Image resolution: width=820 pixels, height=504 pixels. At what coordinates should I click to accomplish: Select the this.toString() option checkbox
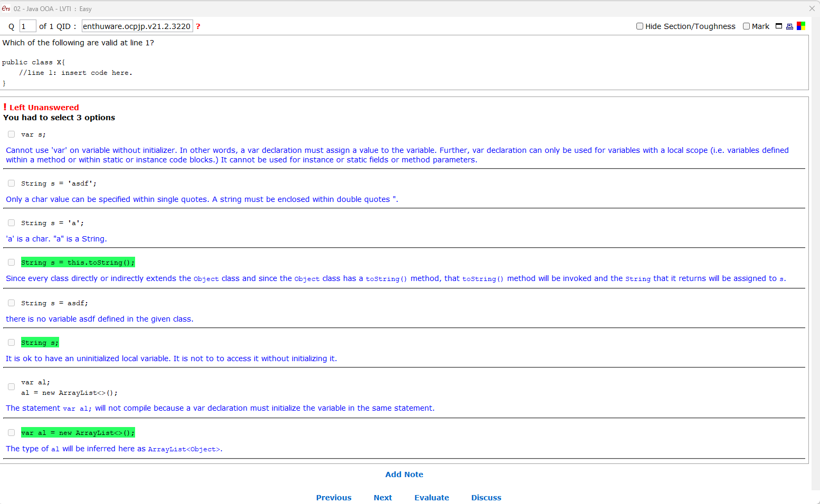point(11,262)
